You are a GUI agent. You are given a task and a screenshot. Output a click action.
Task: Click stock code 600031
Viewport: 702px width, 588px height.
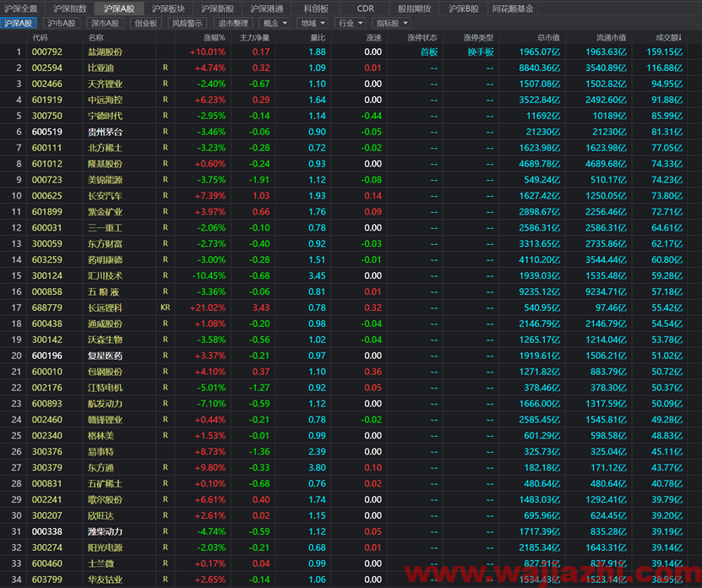[47, 228]
